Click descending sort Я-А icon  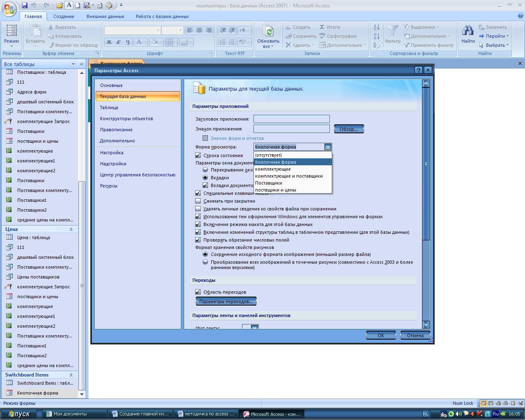tap(377, 36)
